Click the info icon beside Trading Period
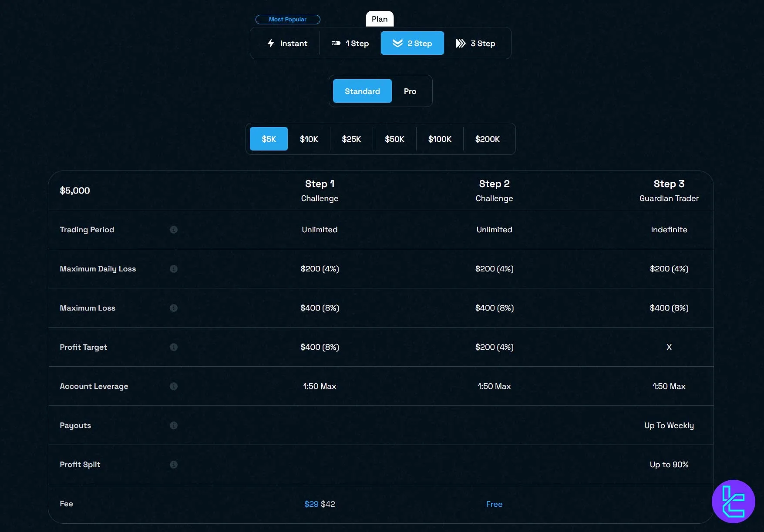The width and height of the screenshot is (764, 532). pos(174,230)
